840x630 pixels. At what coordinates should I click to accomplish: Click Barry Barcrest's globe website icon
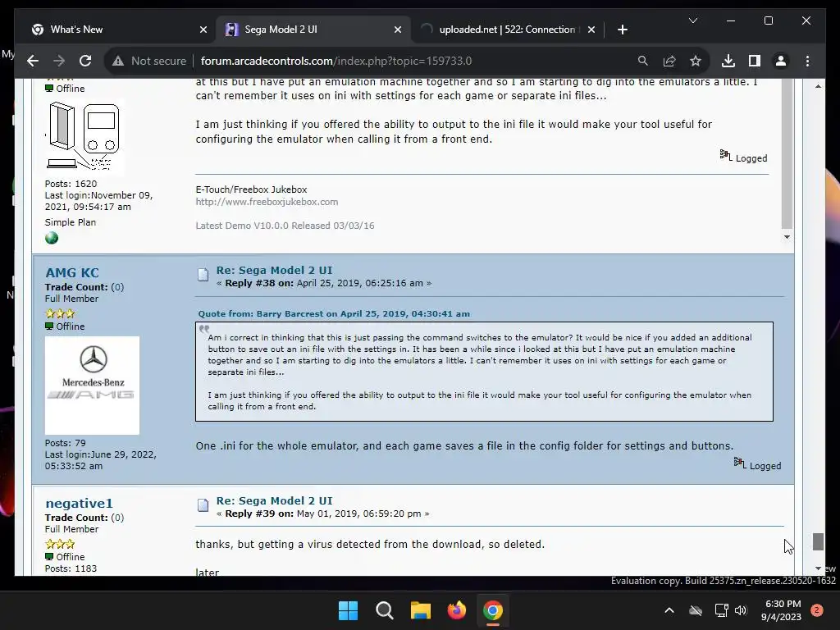[x=52, y=238]
